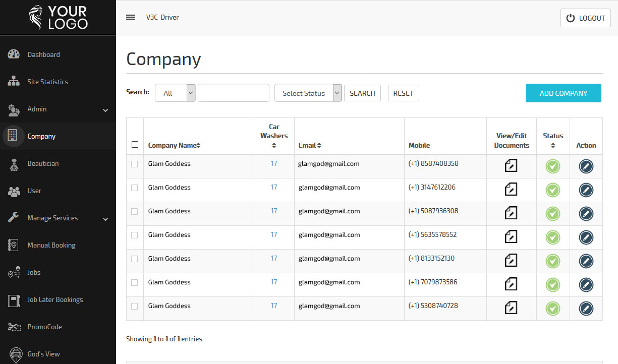
Task: Click the Jobs route pin icon
Action: click(x=14, y=272)
